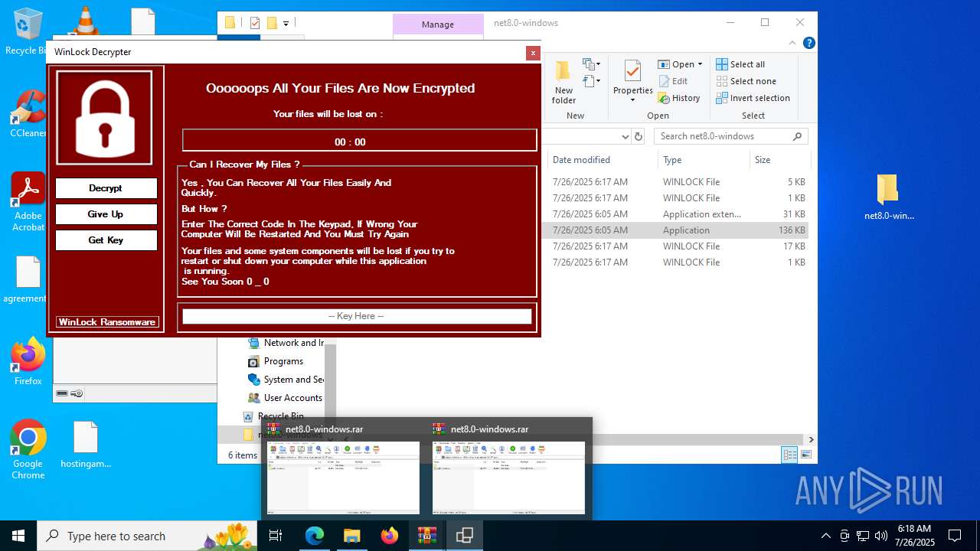The width and height of the screenshot is (980, 551).
Task: Open the Recycle Bin desktop icon
Action: coord(28,32)
